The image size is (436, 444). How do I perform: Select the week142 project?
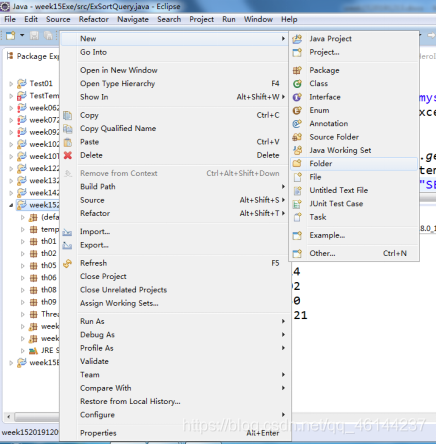pyautogui.click(x=38, y=193)
